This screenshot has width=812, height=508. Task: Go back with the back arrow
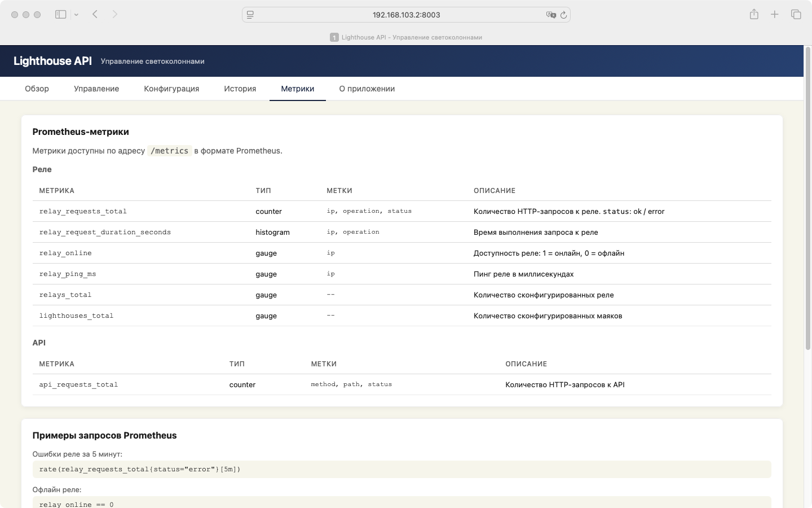(x=95, y=15)
